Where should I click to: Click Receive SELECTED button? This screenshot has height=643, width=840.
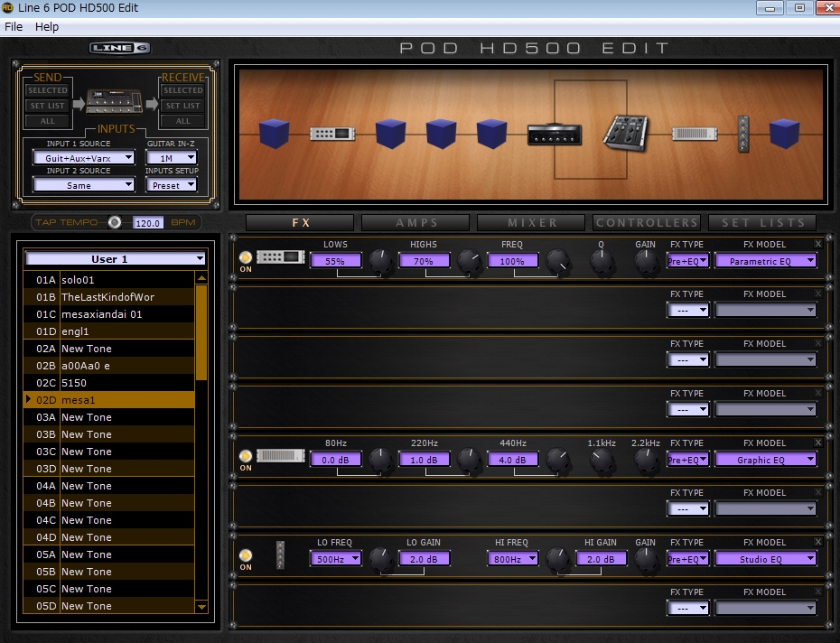pos(182,90)
